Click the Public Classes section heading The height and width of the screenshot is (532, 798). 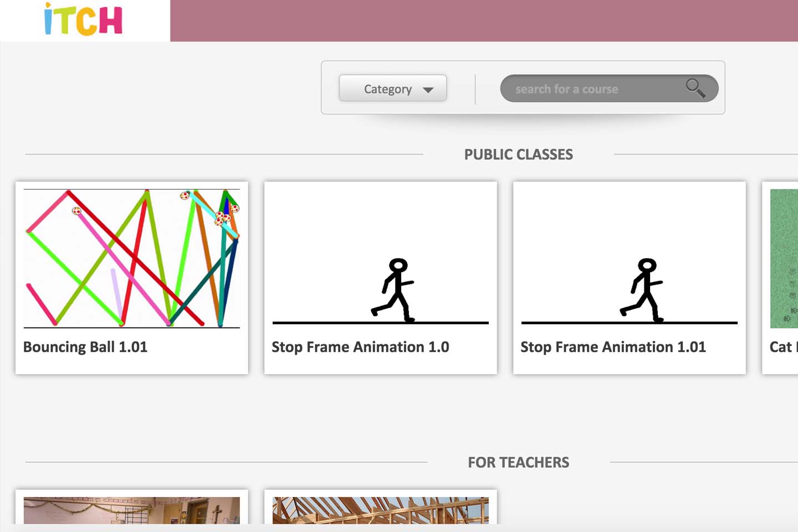(519, 155)
